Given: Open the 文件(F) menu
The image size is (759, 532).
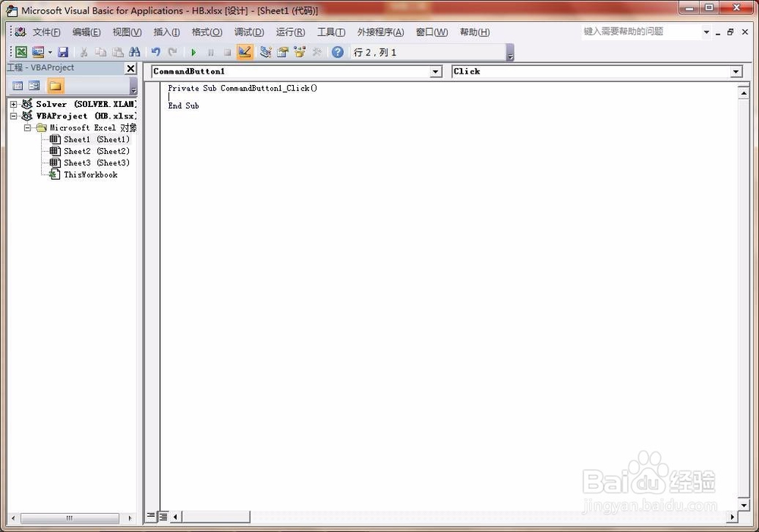Looking at the screenshot, I should coord(46,32).
